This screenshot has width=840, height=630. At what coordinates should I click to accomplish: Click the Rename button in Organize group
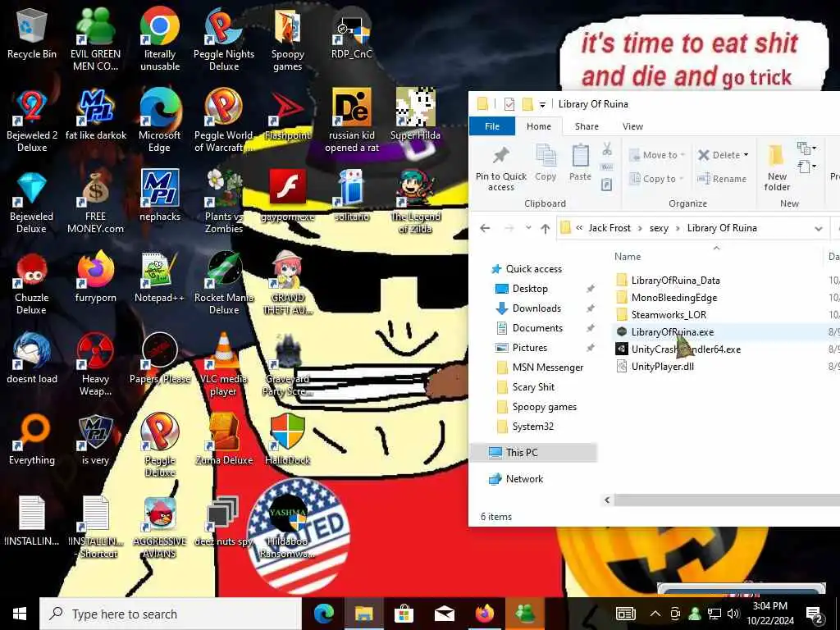coord(722,178)
